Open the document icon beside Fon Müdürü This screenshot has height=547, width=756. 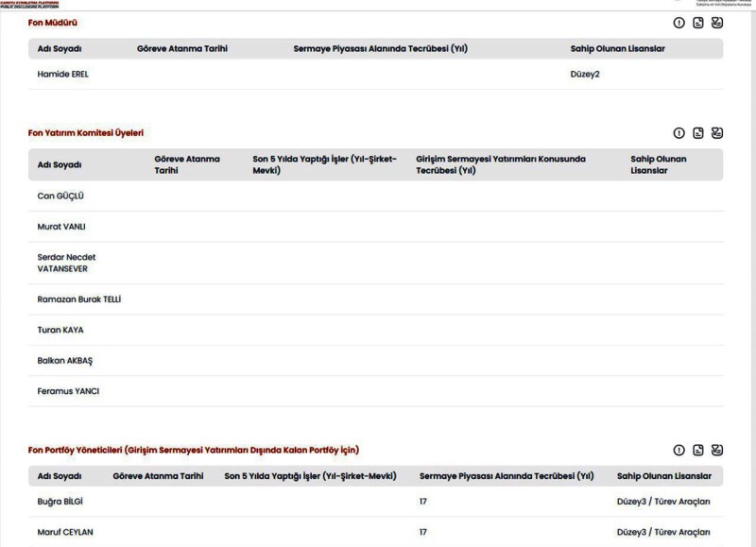(698, 23)
